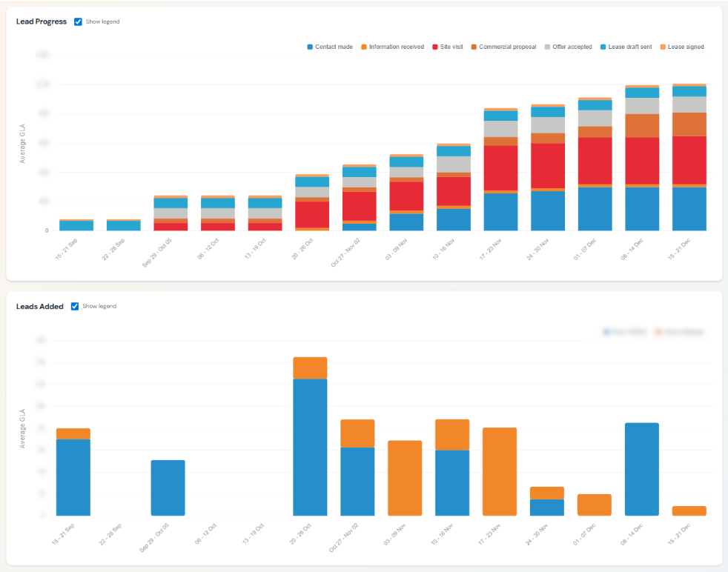Toggle Show legend checkbox on Lead Progress chart
Screen dimensions: 728x572
click(78, 21)
